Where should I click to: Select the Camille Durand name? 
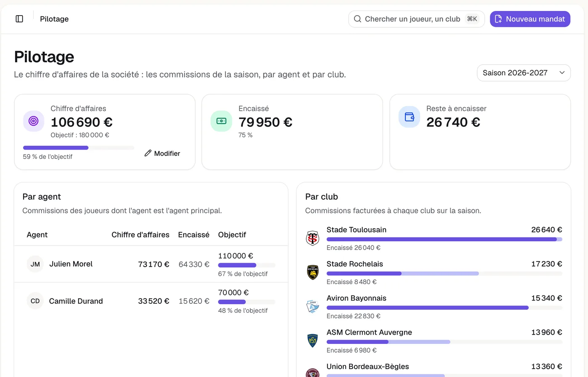coord(76,301)
